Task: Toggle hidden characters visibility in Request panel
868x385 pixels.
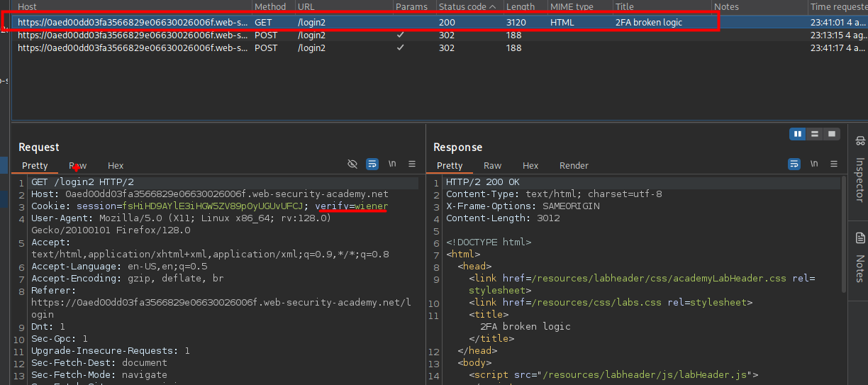Action: [352, 164]
